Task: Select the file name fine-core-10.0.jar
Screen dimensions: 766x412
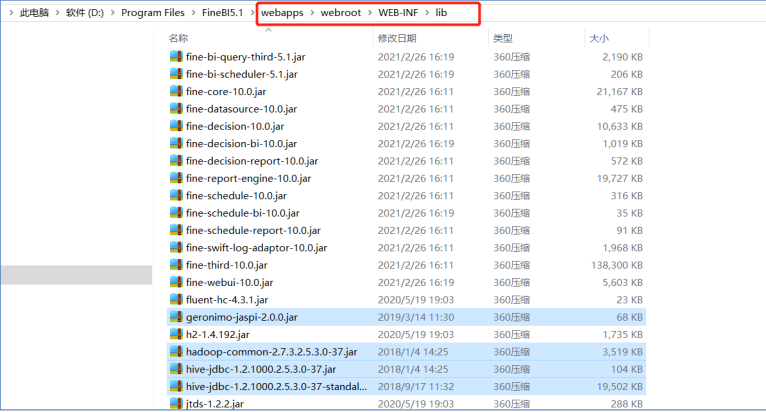Action: click(x=226, y=91)
